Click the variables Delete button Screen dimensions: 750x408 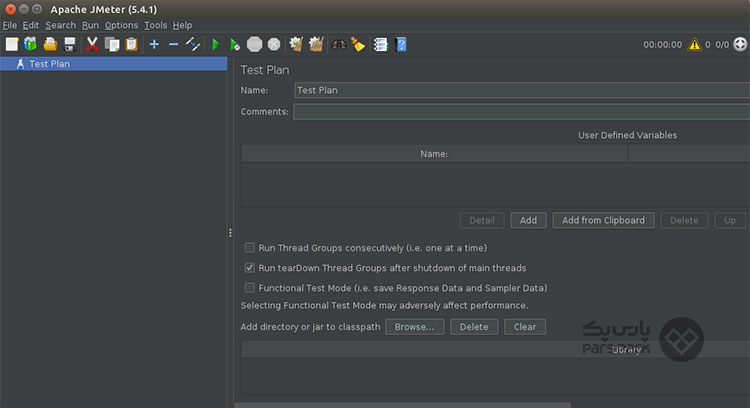point(684,221)
